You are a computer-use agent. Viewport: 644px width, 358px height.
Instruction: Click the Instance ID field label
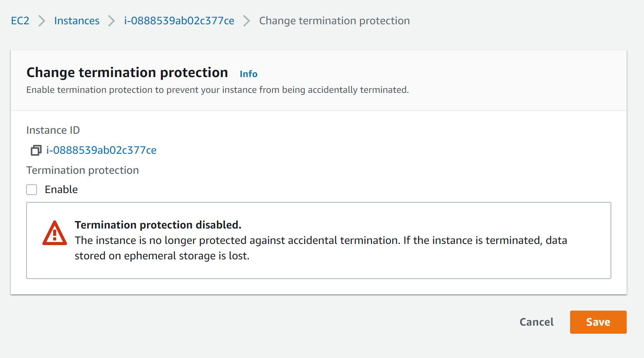tap(53, 130)
